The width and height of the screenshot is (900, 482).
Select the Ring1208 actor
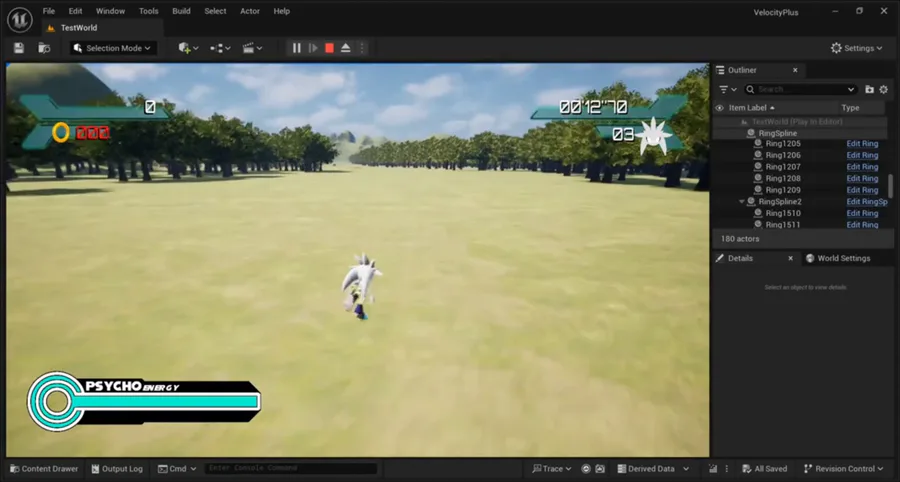pyautogui.click(x=783, y=178)
